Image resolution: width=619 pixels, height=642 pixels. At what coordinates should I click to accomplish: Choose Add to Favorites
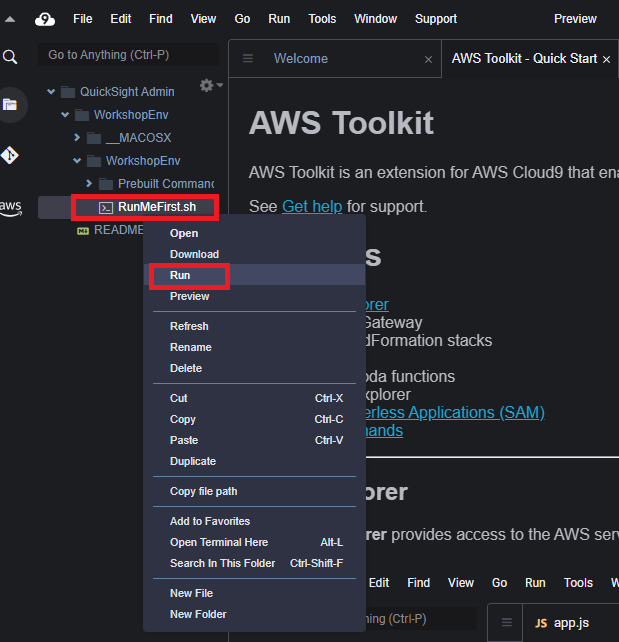pyautogui.click(x=254, y=521)
